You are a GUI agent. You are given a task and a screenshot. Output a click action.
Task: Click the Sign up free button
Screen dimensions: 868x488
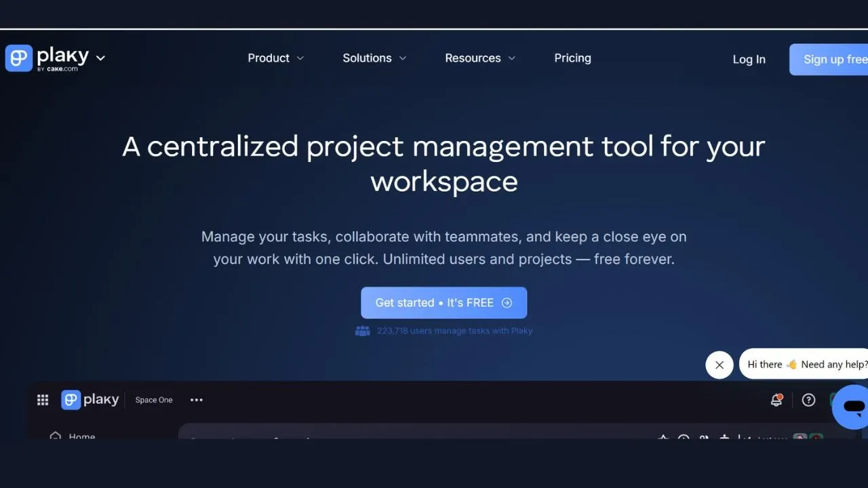click(829, 59)
